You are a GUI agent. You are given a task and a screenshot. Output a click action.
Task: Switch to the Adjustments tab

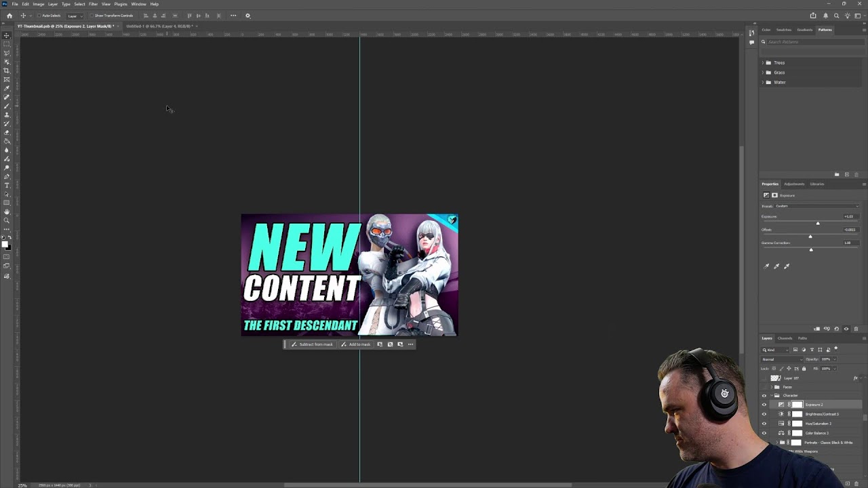[x=794, y=184]
